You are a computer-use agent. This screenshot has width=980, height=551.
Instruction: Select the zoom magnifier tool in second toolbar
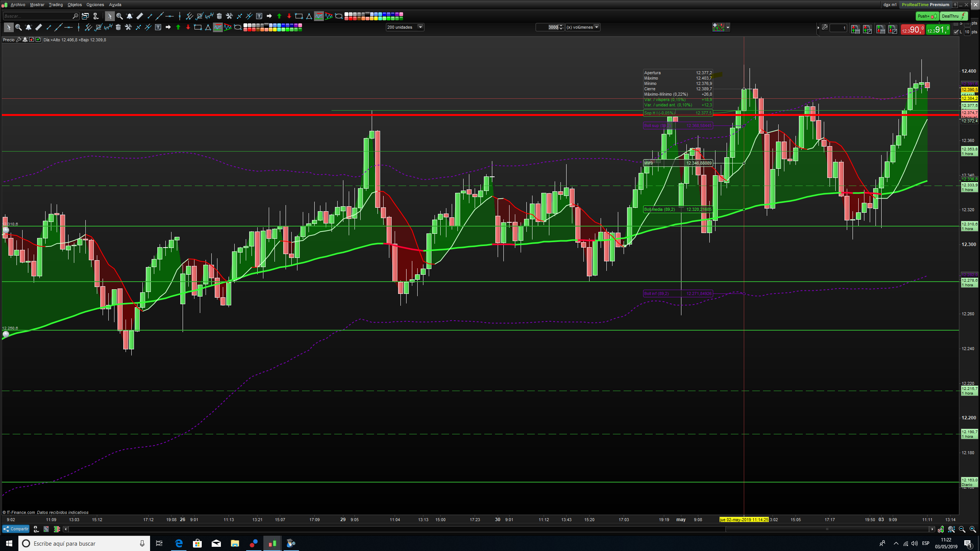point(18,27)
